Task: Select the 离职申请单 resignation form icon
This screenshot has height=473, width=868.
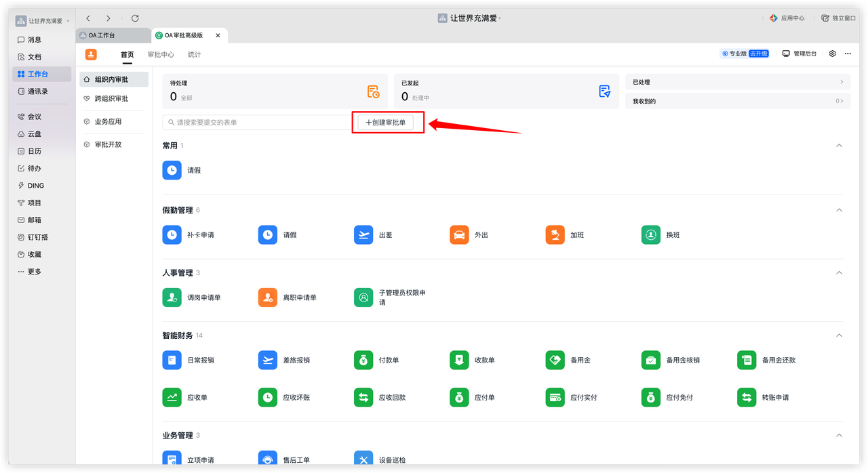Action: tap(267, 297)
